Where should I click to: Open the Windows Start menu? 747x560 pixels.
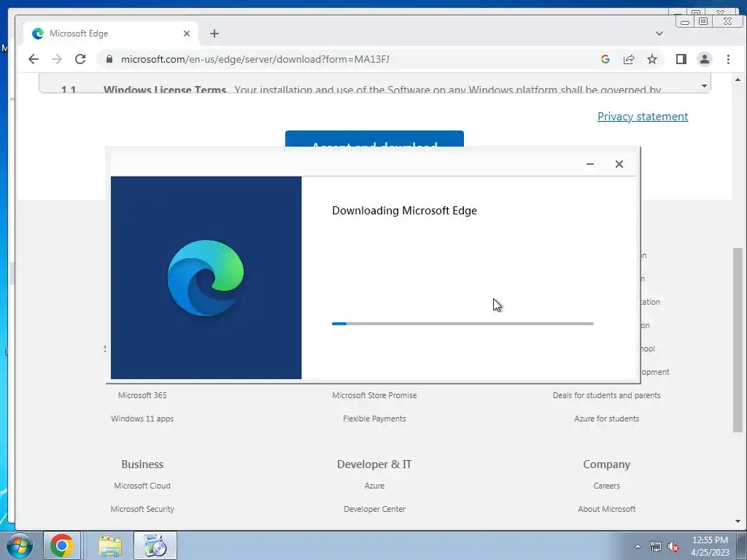[x=19, y=545]
